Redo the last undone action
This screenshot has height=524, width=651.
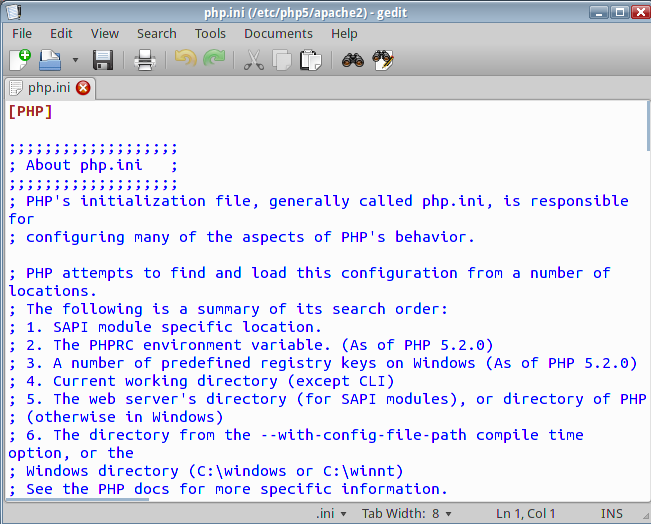click(214, 59)
